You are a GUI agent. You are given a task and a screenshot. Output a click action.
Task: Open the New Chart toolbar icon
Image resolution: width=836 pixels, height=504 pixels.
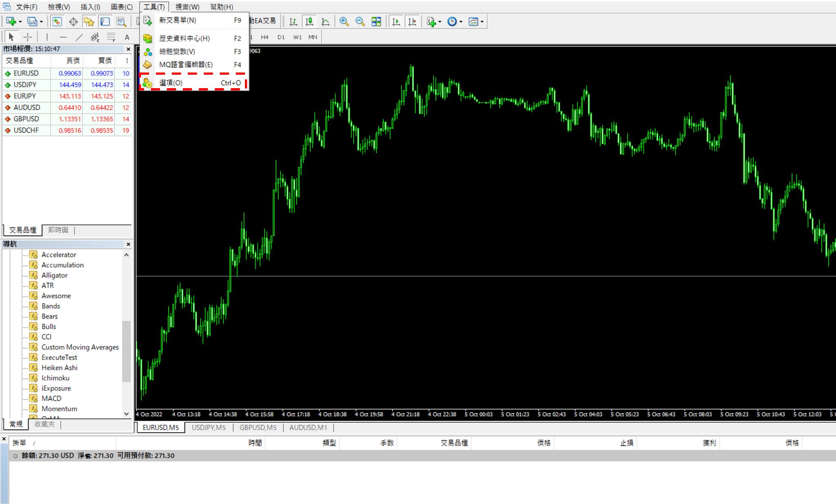[x=11, y=22]
